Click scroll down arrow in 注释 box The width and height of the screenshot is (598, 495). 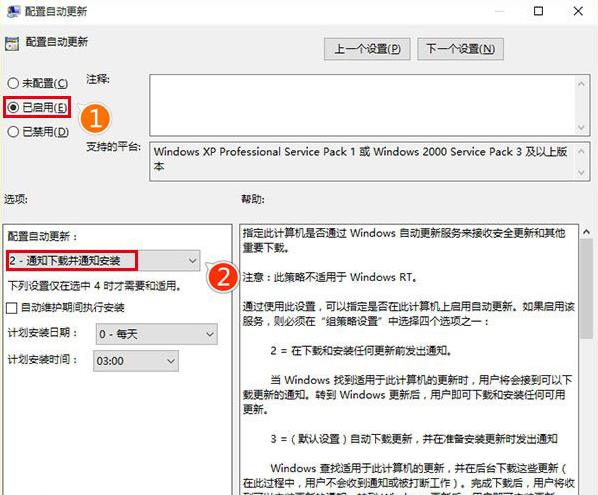tap(581, 127)
